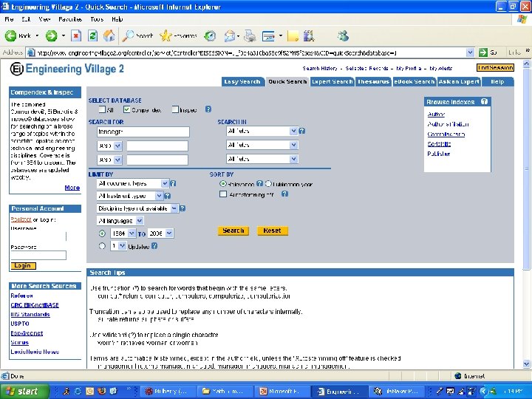The image size is (532, 399).
Task: Click the Password input field
Action: click(x=38, y=255)
